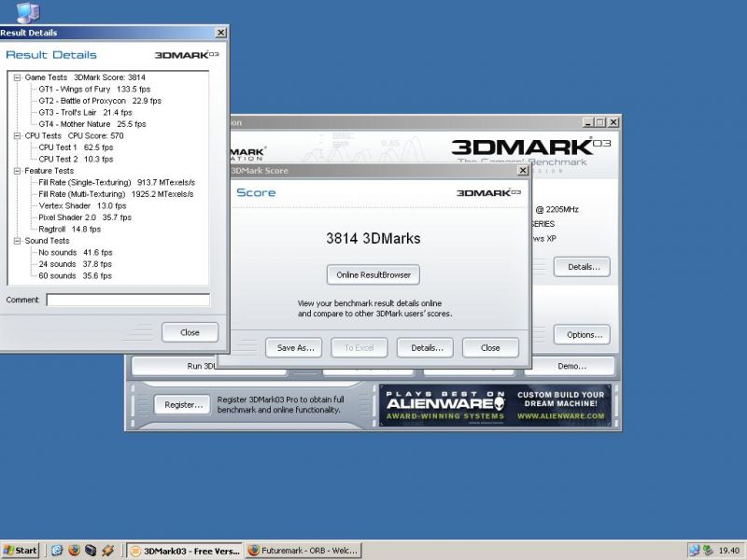This screenshot has height=560, width=747.
Task: Open system Details in main 3DMark window
Action: [582, 267]
